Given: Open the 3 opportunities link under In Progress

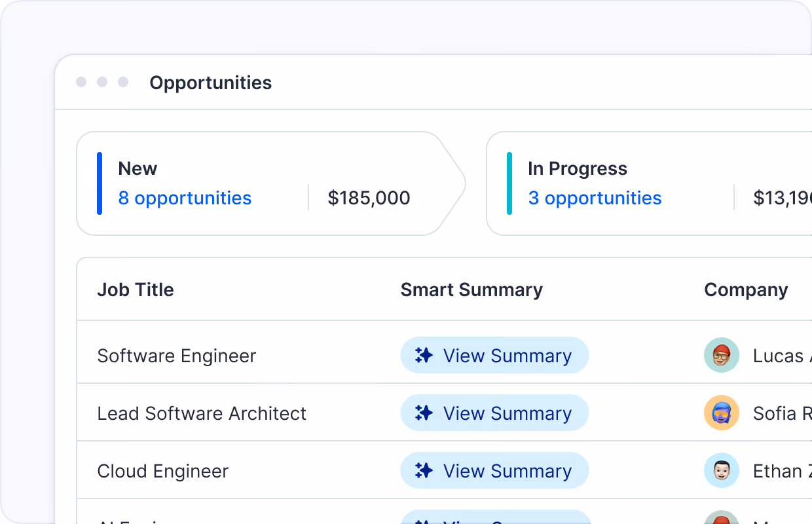Looking at the screenshot, I should coord(595,198).
